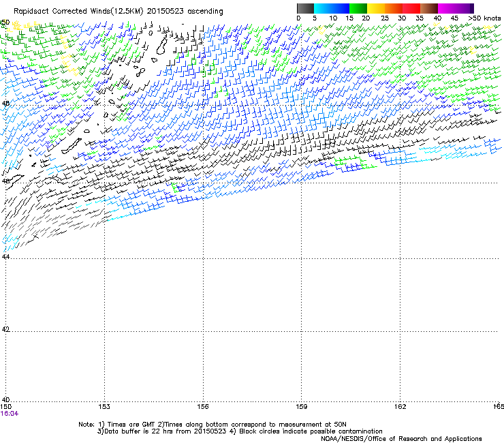This screenshot has height=443, width=504.
Task: Click the '153' longitude axis label
Action: pos(104,407)
